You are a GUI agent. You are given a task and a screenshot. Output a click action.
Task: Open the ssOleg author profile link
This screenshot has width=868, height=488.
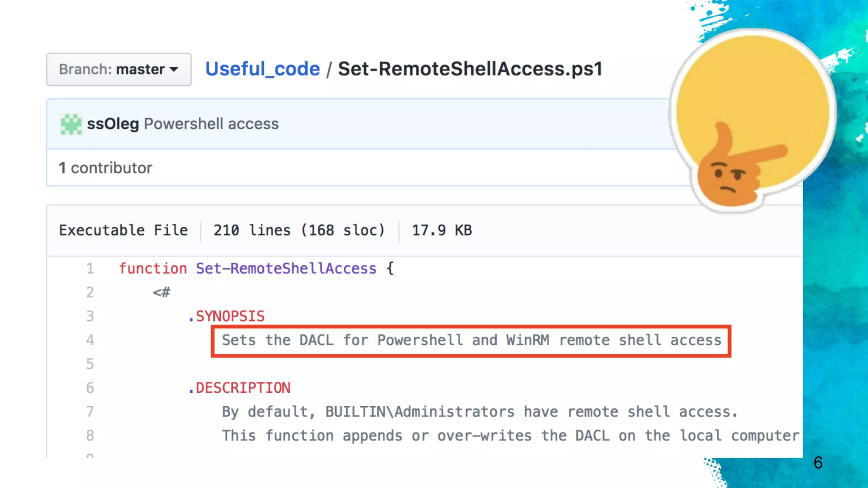(113, 124)
